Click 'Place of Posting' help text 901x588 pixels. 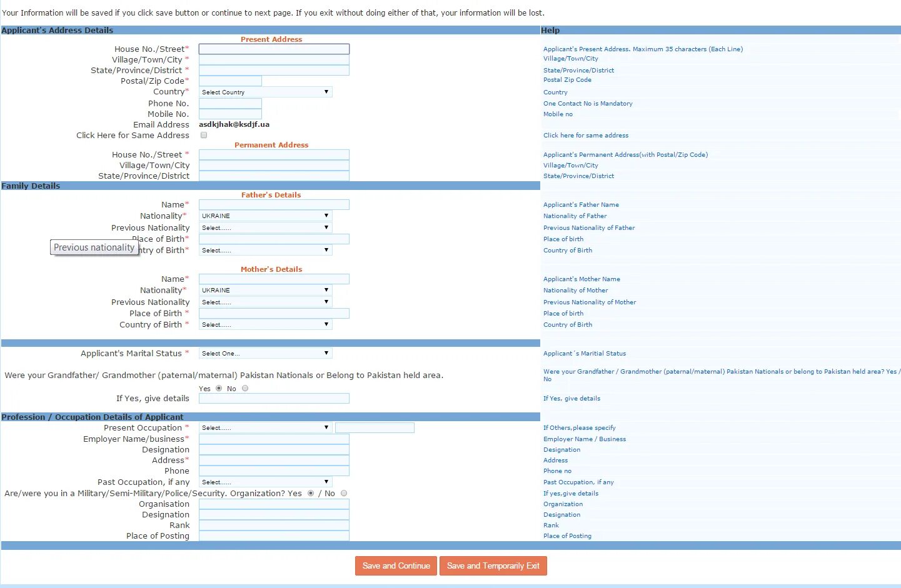pos(567,536)
